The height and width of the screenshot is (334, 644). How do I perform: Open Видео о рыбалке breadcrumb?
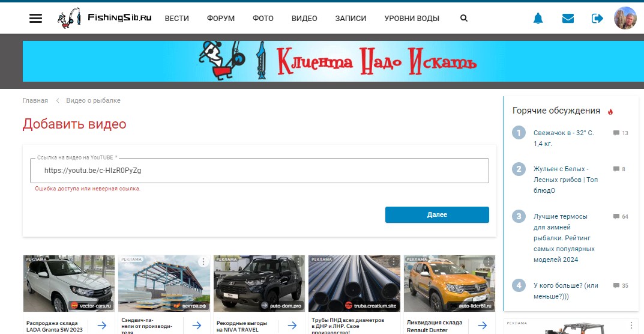click(x=93, y=100)
